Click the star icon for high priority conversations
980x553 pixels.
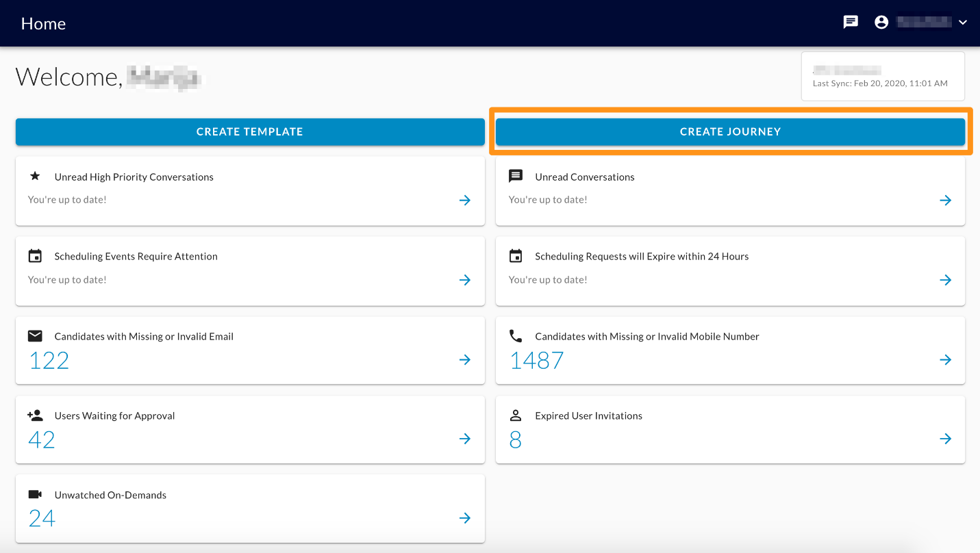pyautogui.click(x=35, y=176)
